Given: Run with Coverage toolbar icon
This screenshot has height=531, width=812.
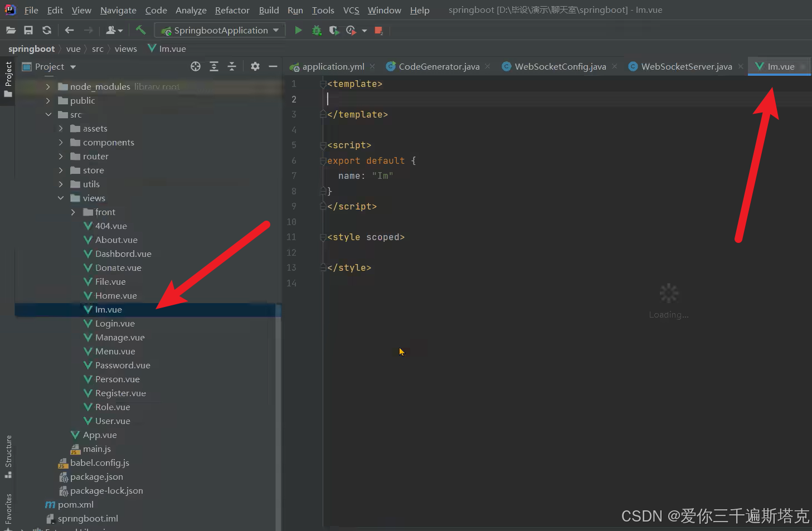Looking at the screenshot, I should (334, 30).
